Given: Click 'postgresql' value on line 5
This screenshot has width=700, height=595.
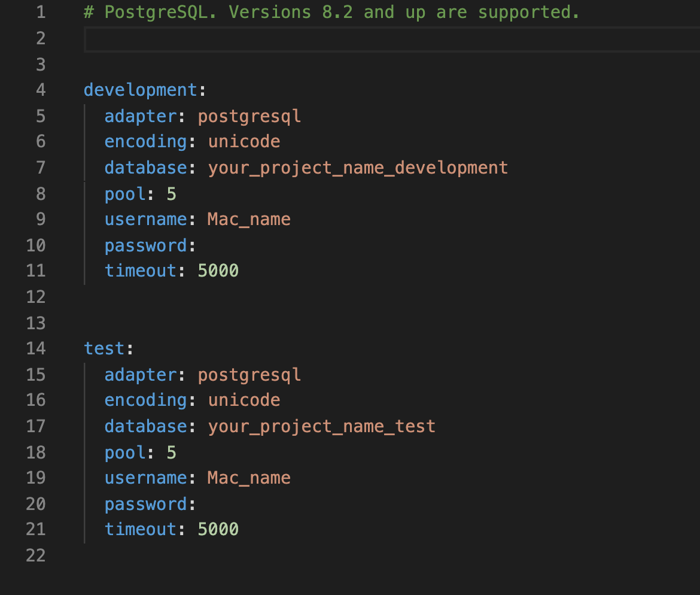Looking at the screenshot, I should 249,117.
